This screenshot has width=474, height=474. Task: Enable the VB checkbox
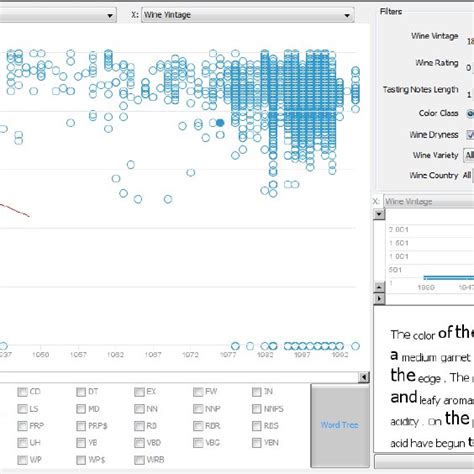click(81, 443)
